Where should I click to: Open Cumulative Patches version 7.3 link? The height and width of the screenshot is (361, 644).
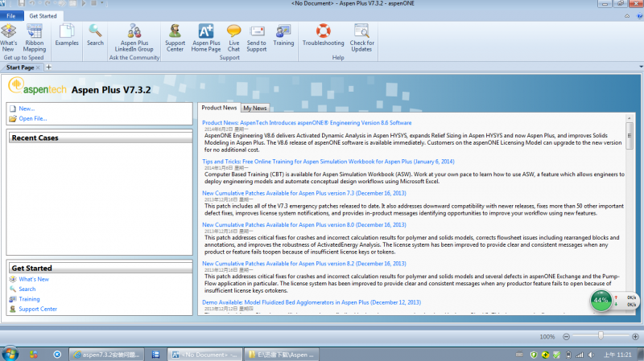[x=304, y=193]
